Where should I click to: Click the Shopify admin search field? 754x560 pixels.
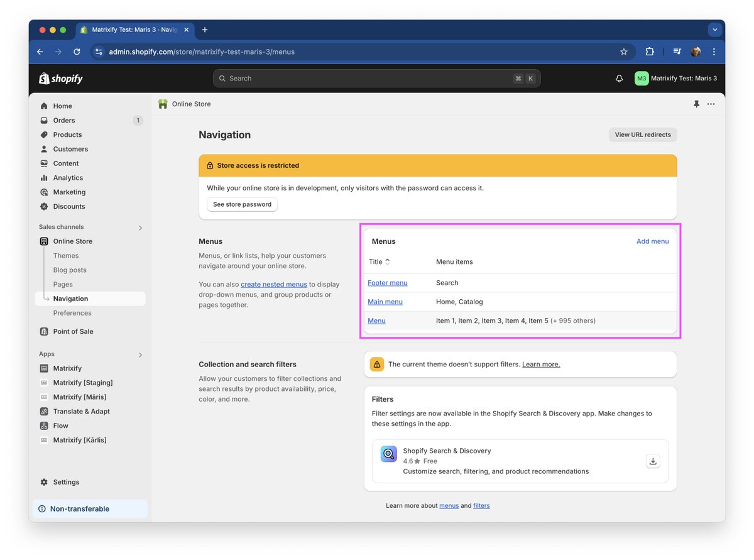pos(377,79)
